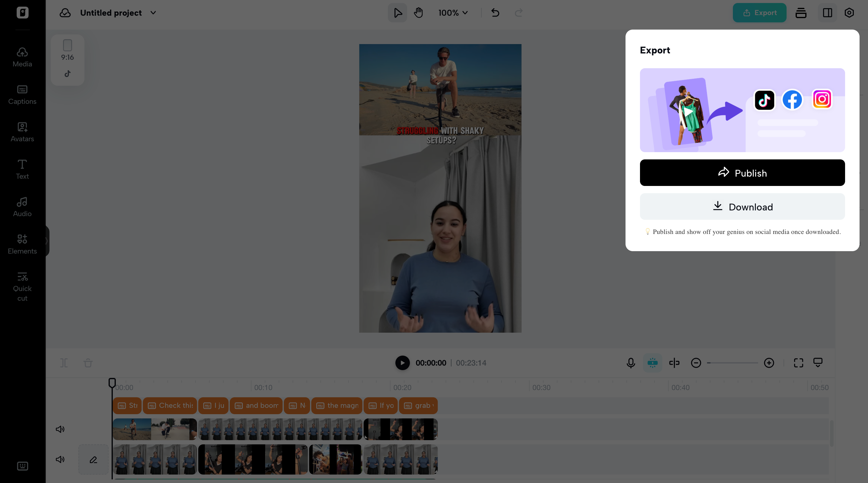Mute the captions audio track

pos(60,429)
